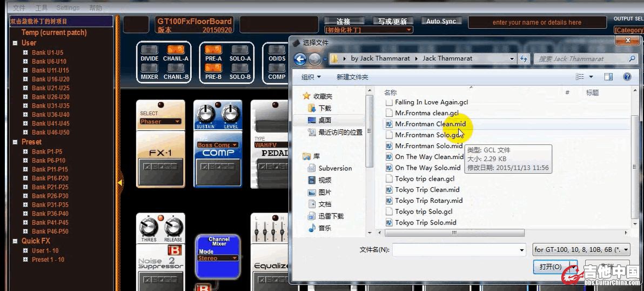Expand Bank U1-U5 in patch tree
This screenshot has height=291, width=644.
tap(25, 52)
